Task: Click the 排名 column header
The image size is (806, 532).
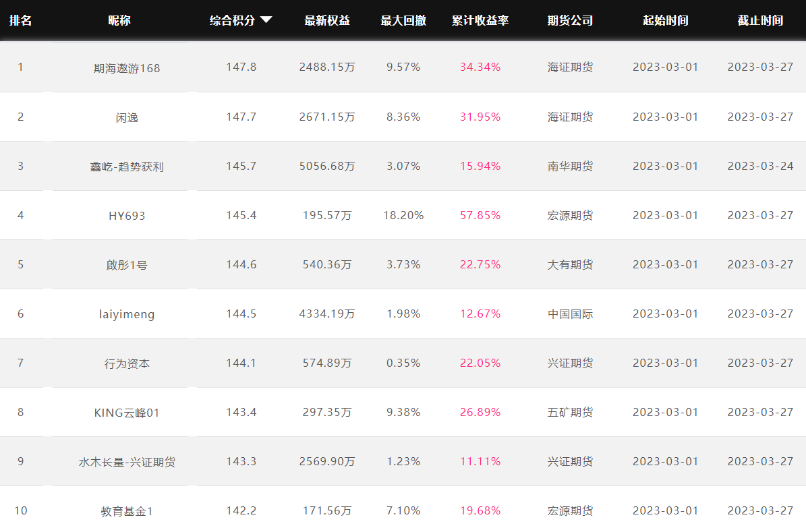Action: (x=20, y=20)
